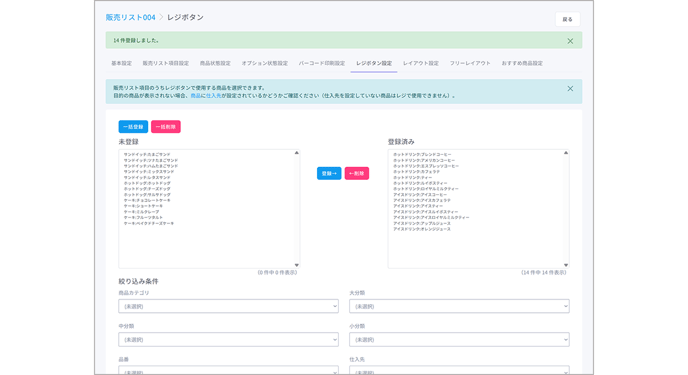Image resolution: width=688 pixels, height=375 pixels.
Task: Select ケーキ:ベイクドチーズケーキ item
Action: (x=149, y=223)
